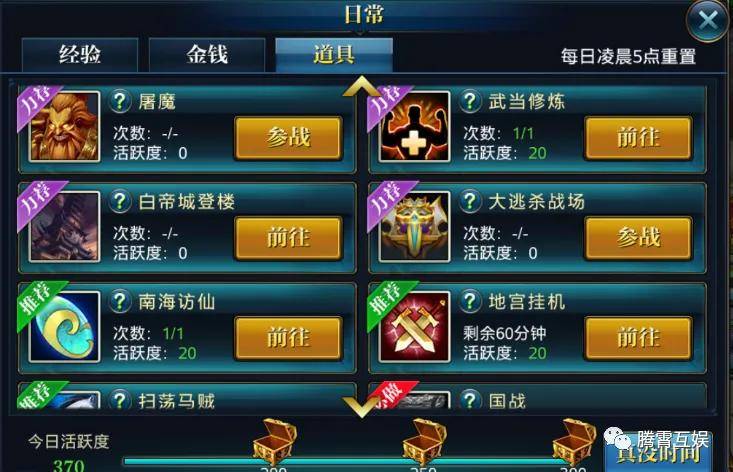This screenshot has width=733, height=472.
Task: Switch to the 金钱 tab
Action: (x=207, y=55)
